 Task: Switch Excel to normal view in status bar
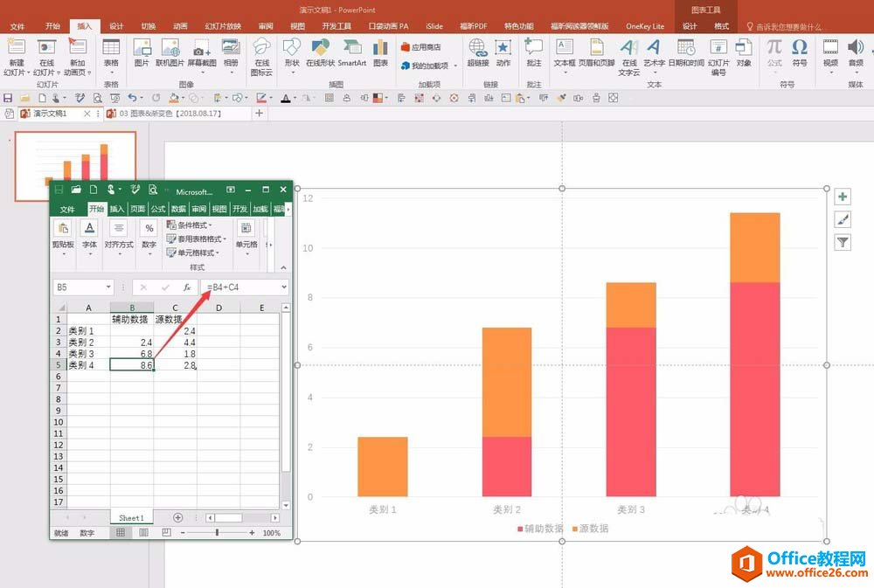coord(121,533)
